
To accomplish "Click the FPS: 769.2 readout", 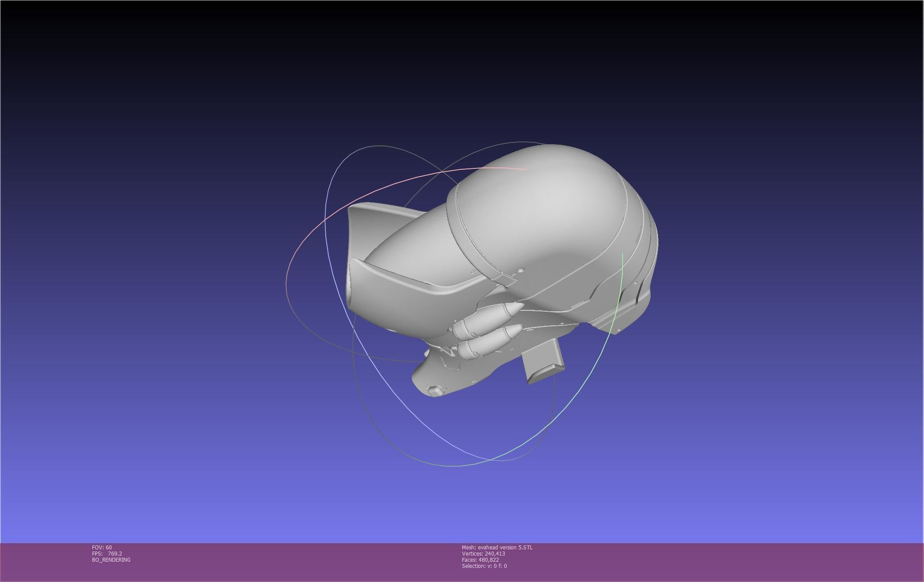I will 107,554.
